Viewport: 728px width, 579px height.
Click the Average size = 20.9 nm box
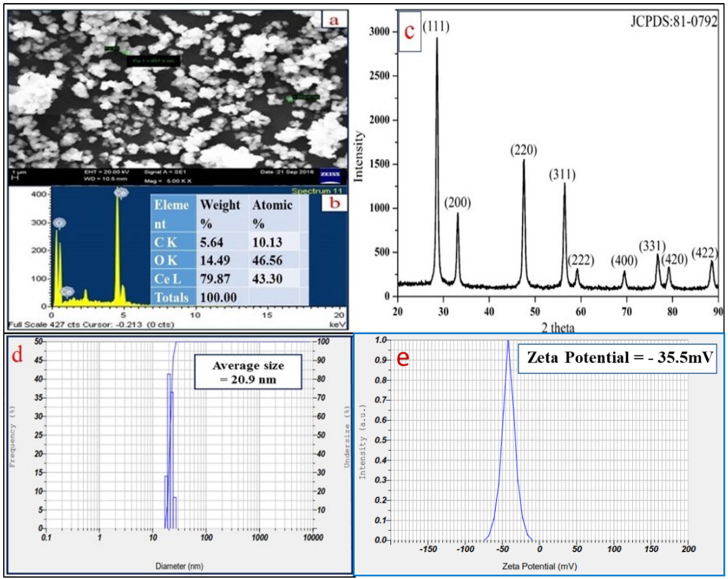(x=248, y=372)
